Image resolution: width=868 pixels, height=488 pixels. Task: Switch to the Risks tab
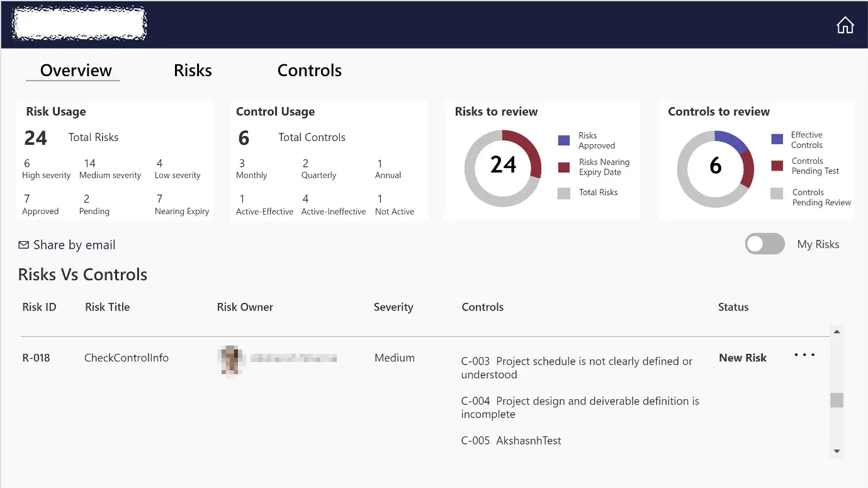pos(193,71)
